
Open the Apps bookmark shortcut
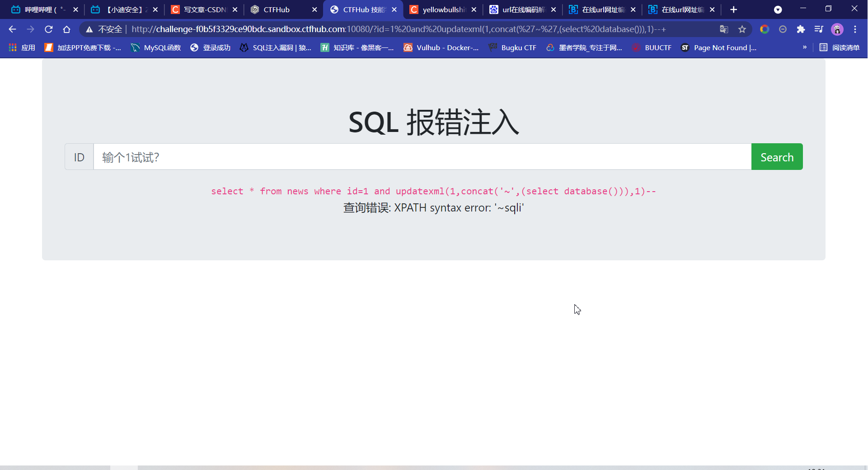click(22, 47)
